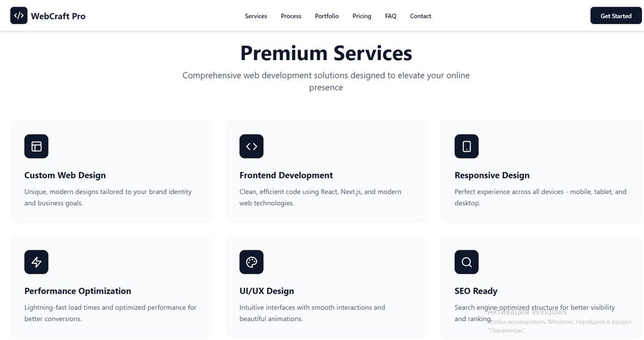The height and width of the screenshot is (340, 644).
Task: Click the UI/UX Design palette icon
Action: tap(251, 262)
